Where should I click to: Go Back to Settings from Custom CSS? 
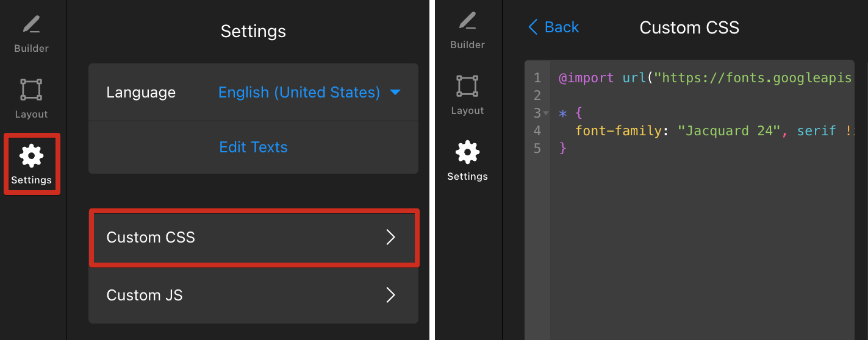point(554,27)
